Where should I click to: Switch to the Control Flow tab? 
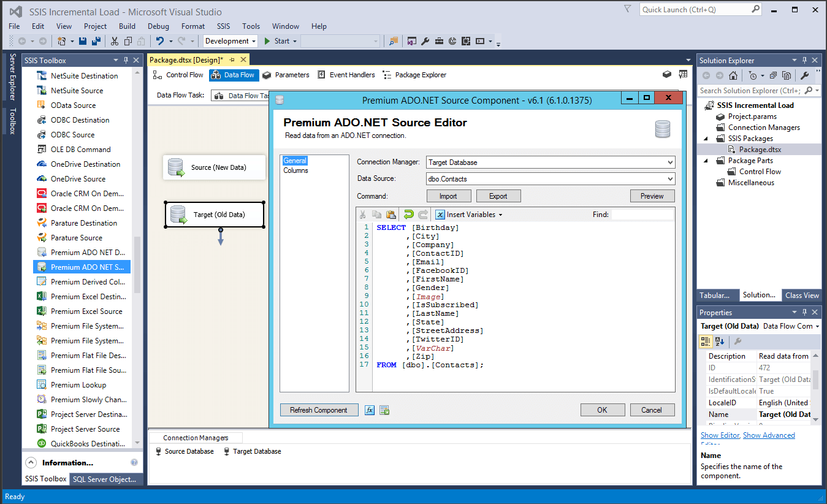[x=179, y=75]
